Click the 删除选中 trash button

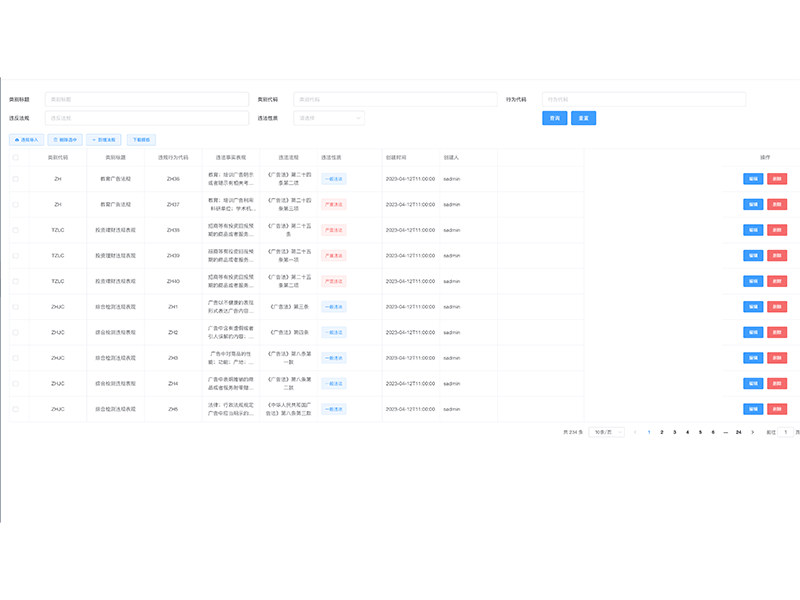pyautogui.click(x=65, y=140)
